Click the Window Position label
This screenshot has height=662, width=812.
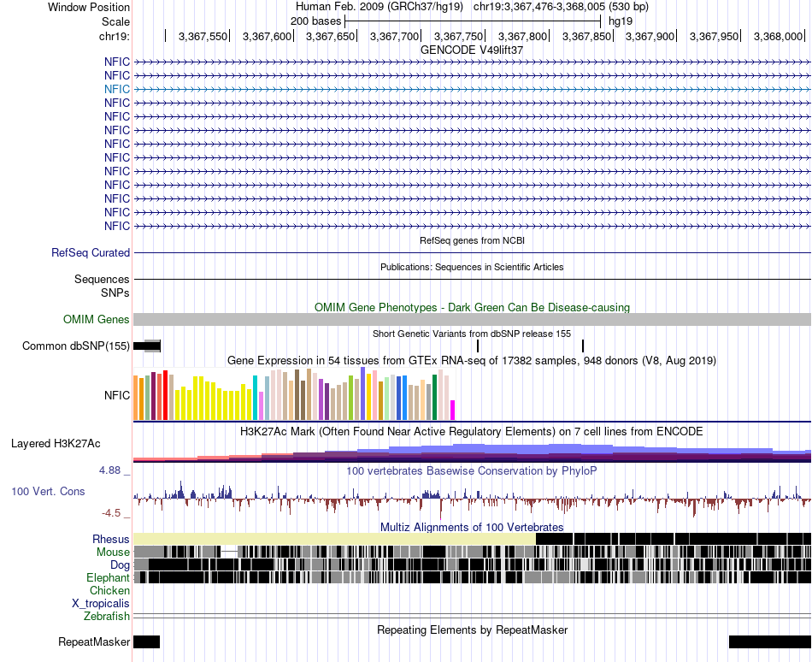click(89, 7)
